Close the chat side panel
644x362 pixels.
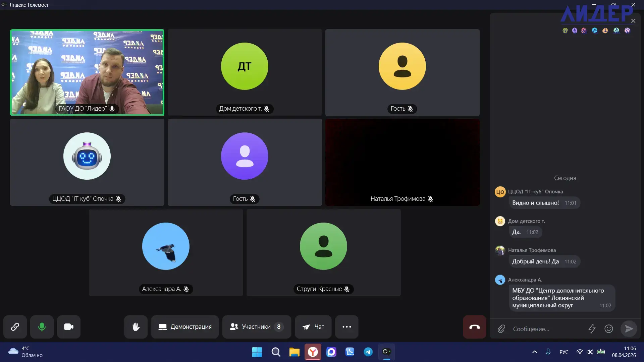click(633, 21)
